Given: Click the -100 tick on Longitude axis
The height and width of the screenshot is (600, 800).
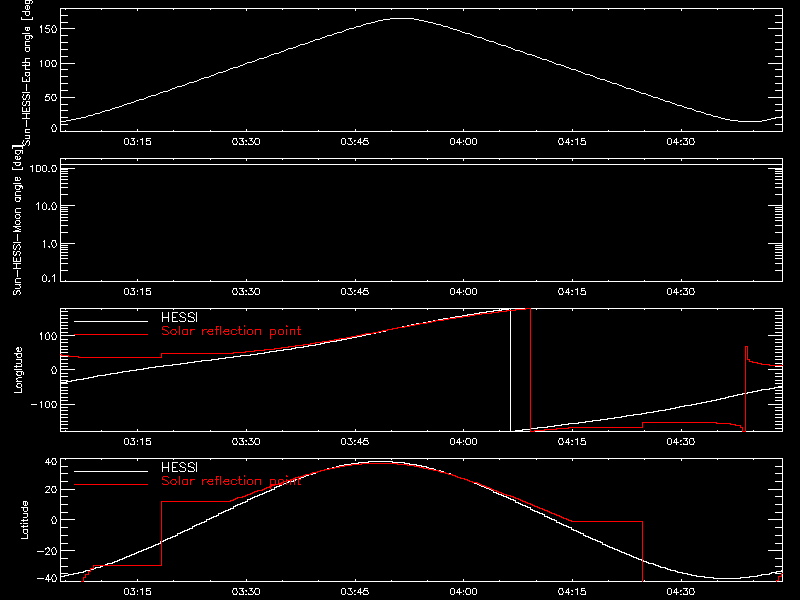Looking at the screenshot, I should [x=43, y=404].
